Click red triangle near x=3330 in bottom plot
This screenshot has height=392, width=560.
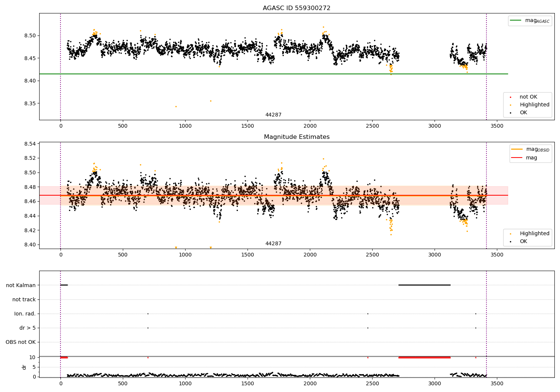476,357
